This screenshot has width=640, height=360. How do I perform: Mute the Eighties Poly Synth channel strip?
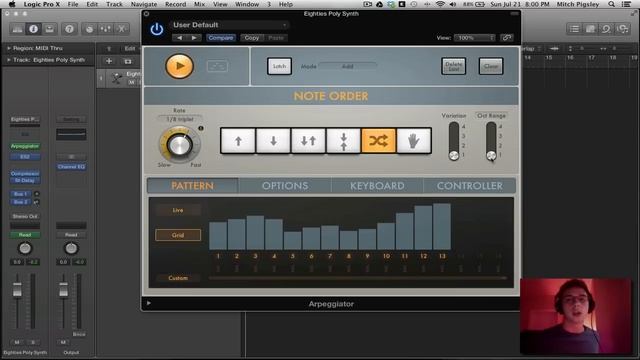17,342
